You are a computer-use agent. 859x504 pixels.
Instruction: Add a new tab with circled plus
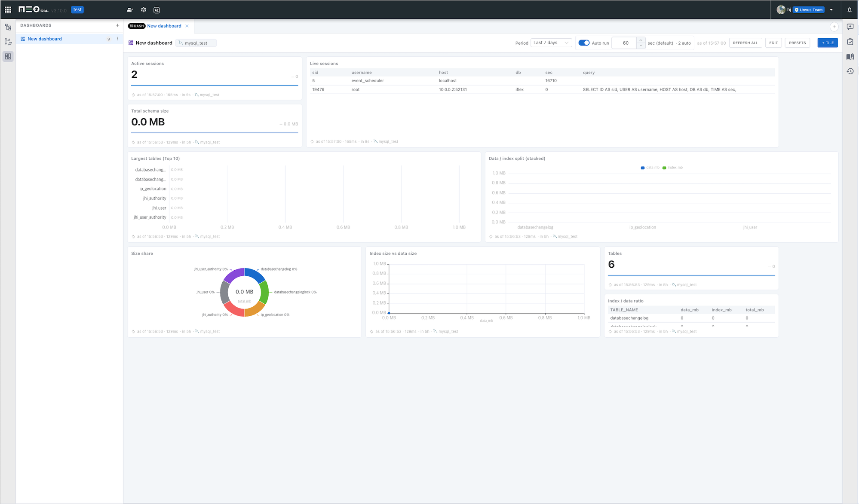pos(834,27)
